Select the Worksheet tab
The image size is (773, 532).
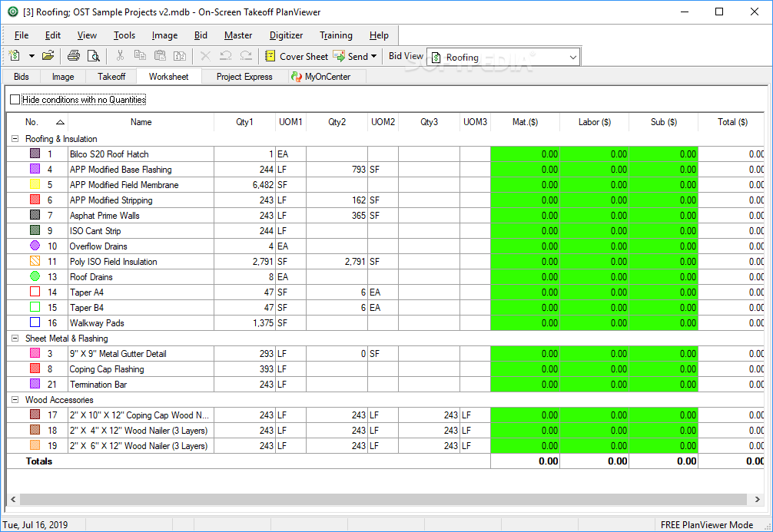(168, 76)
